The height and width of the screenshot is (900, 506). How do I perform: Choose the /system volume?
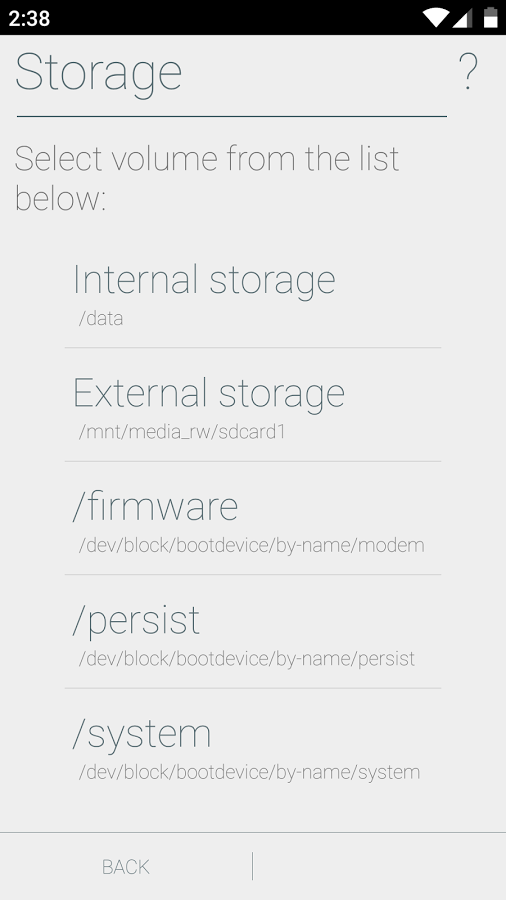[x=252, y=745]
